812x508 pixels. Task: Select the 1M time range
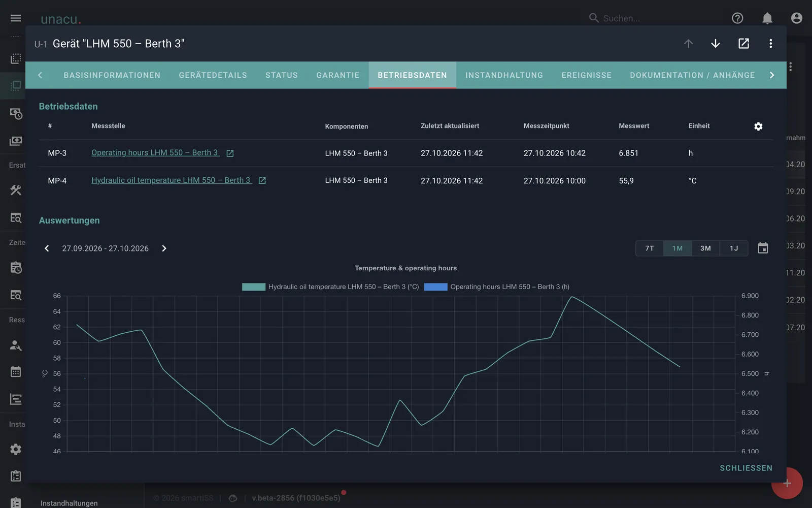click(x=678, y=248)
